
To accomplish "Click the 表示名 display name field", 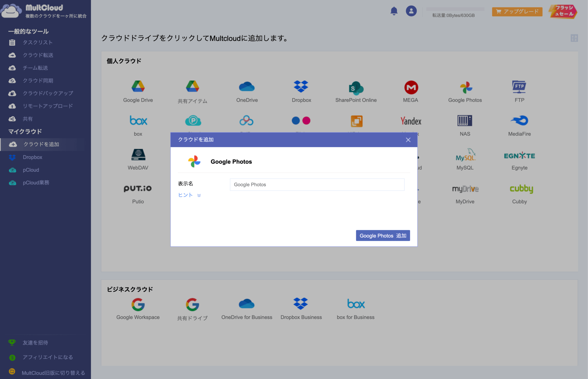I will 317,184.
